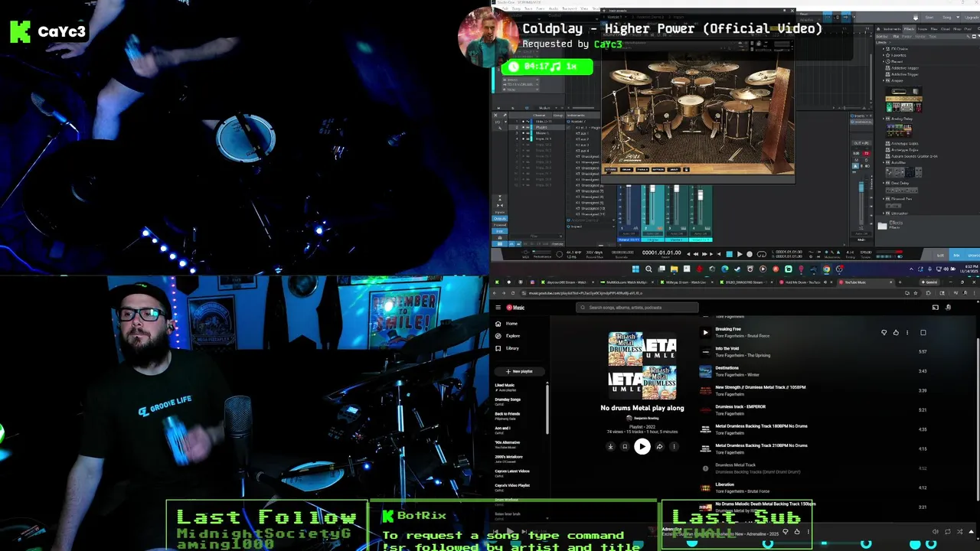Open Explore in YouTube Music sidebar

[508, 336]
